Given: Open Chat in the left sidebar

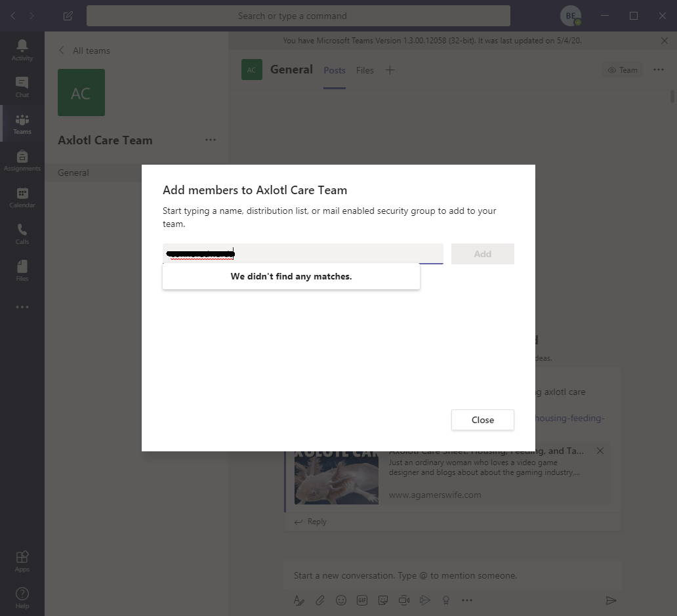Looking at the screenshot, I should 22,87.
